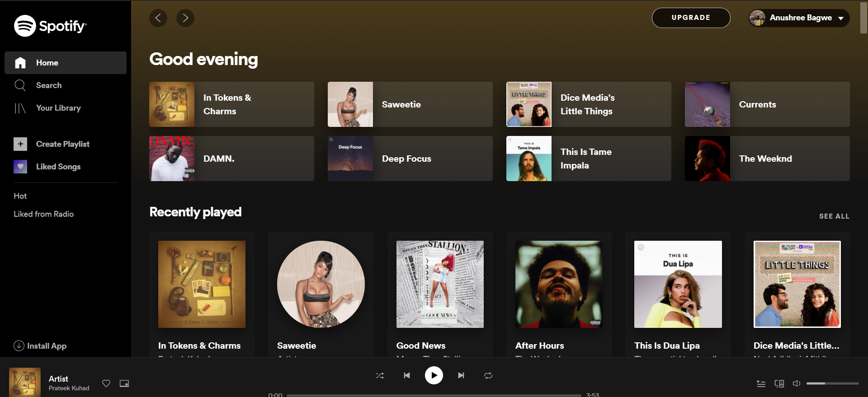Click This Is Dua Lipa title
This screenshot has height=397, width=868.
pos(667,346)
